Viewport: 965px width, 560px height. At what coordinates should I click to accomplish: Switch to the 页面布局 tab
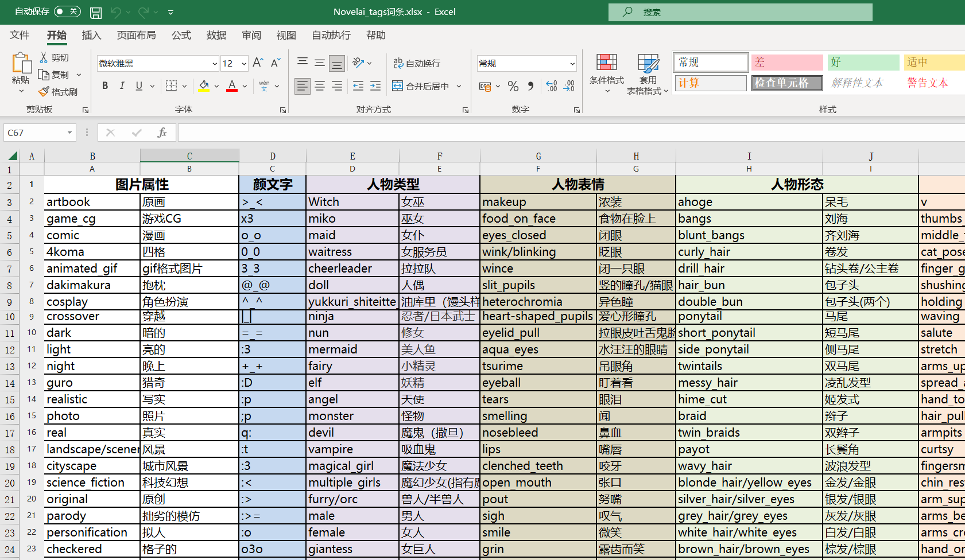coord(136,35)
